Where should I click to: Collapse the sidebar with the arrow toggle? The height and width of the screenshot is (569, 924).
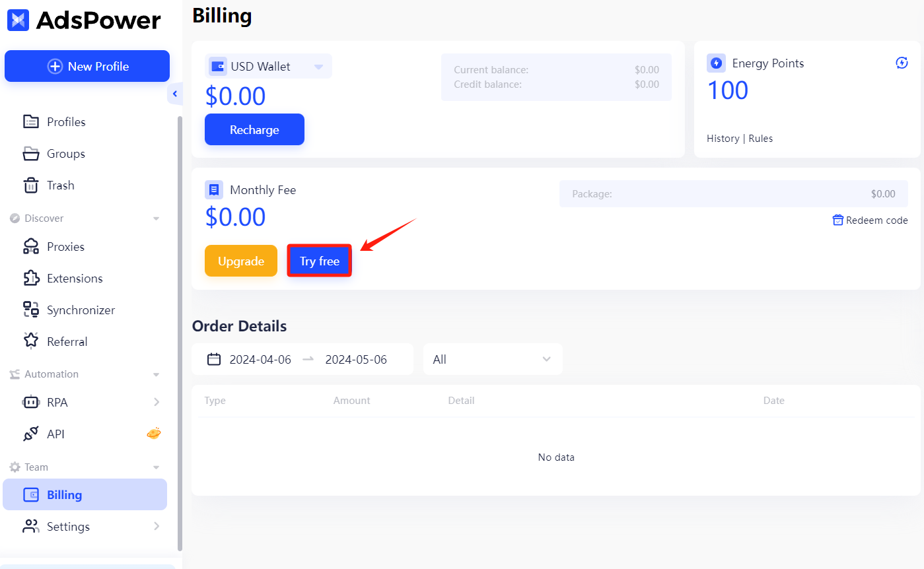tap(174, 94)
